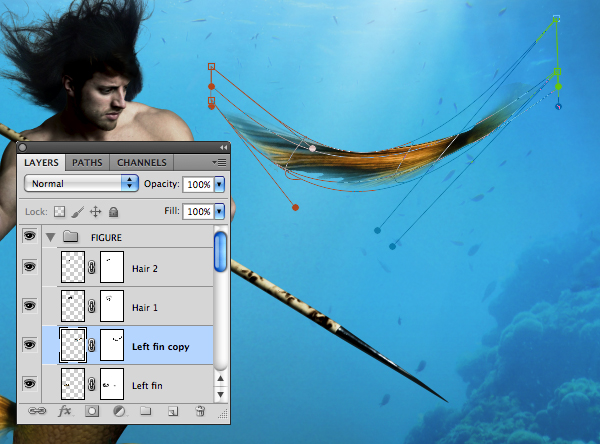Create a new layer icon
Image resolution: width=600 pixels, height=444 pixels.
click(173, 411)
